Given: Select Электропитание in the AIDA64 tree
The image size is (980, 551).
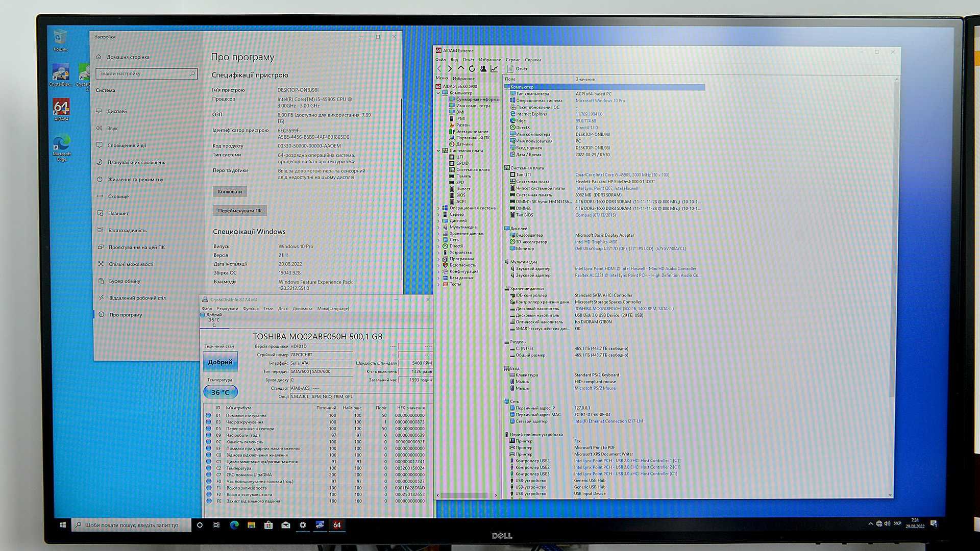Looking at the screenshot, I should pos(472,131).
